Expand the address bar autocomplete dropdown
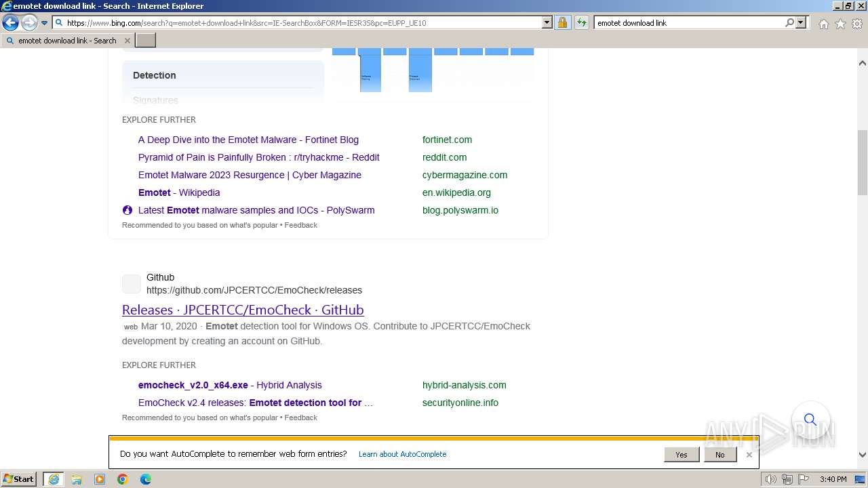Viewport: 868px width, 488px height. pyautogui.click(x=547, y=22)
